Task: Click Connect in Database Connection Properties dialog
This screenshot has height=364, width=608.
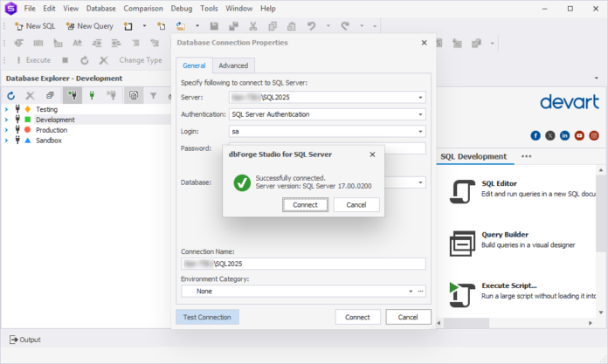Action: (x=357, y=317)
